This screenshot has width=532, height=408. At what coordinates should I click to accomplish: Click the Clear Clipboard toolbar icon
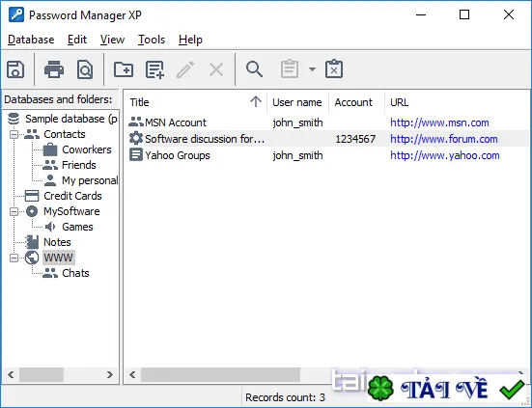[334, 69]
